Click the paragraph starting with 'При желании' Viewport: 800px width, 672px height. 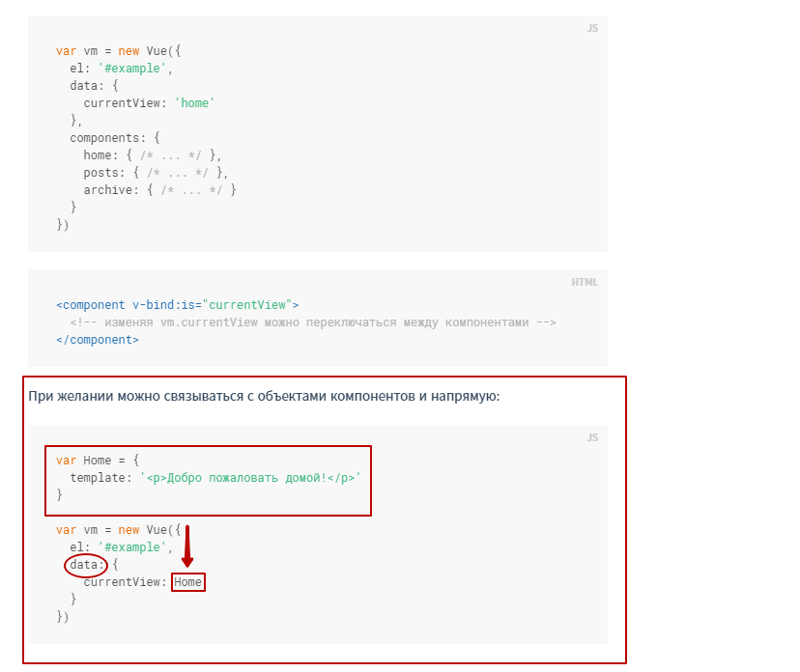(264, 396)
